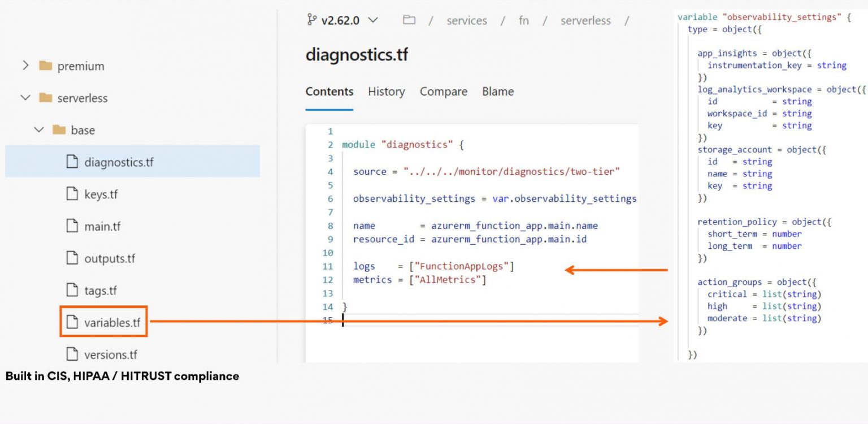The width and height of the screenshot is (868, 424).
Task: Open variables.tf from the sidebar
Action: click(112, 322)
